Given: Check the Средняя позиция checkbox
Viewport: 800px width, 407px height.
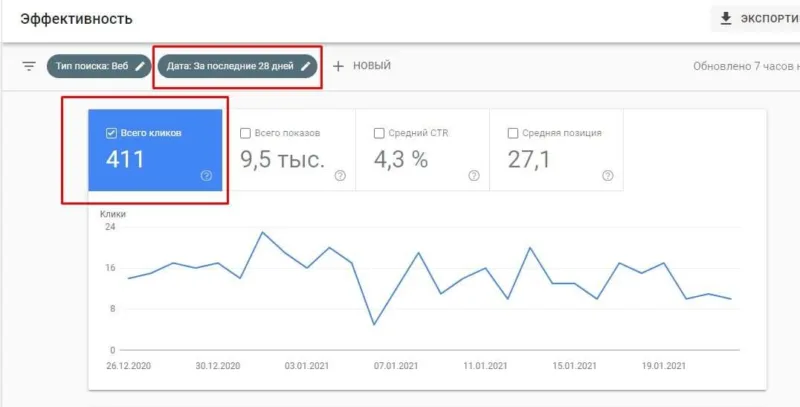Looking at the screenshot, I should (513, 133).
